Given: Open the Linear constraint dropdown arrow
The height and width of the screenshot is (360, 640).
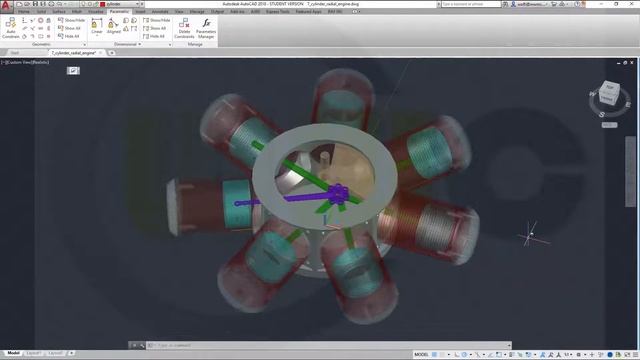Looking at the screenshot, I should [x=97, y=36].
